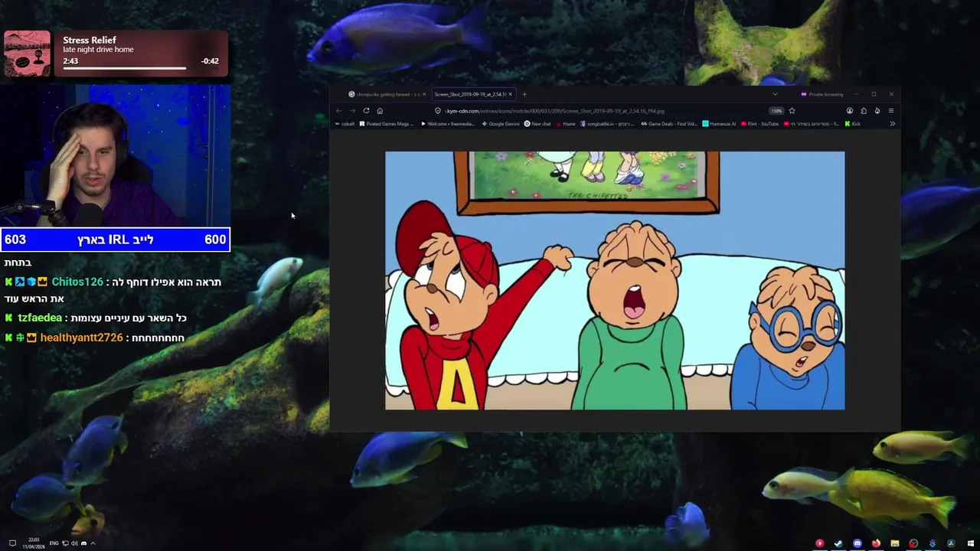Click the 600 goal value
The width and height of the screenshot is (980, 551).
click(x=215, y=240)
